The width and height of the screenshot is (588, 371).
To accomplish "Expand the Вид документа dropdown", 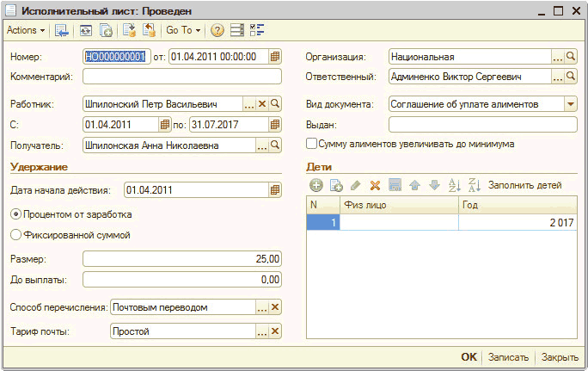I will click(570, 103).
